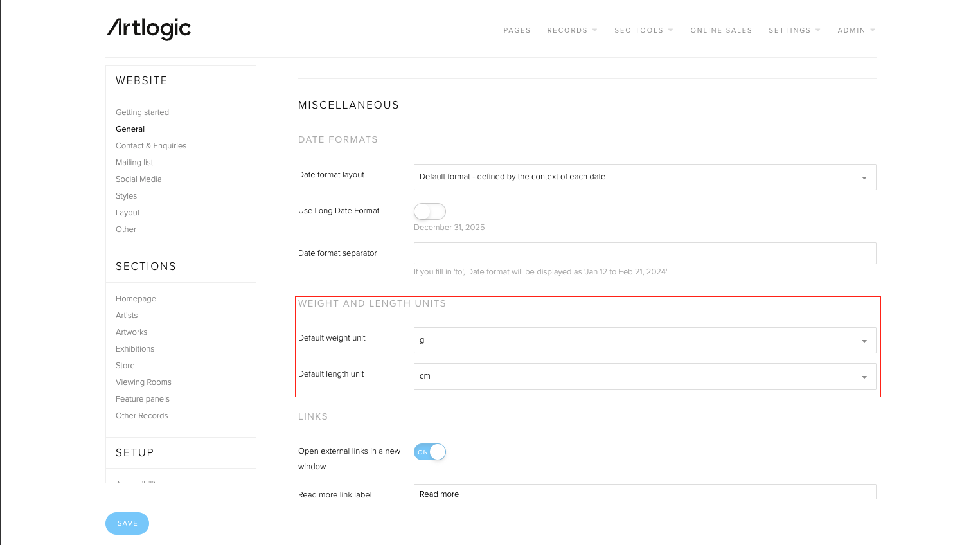This screenshot has width=980, height=545.
Task: Expand the Default weight unit dropdown
Action: click(645, 341)
